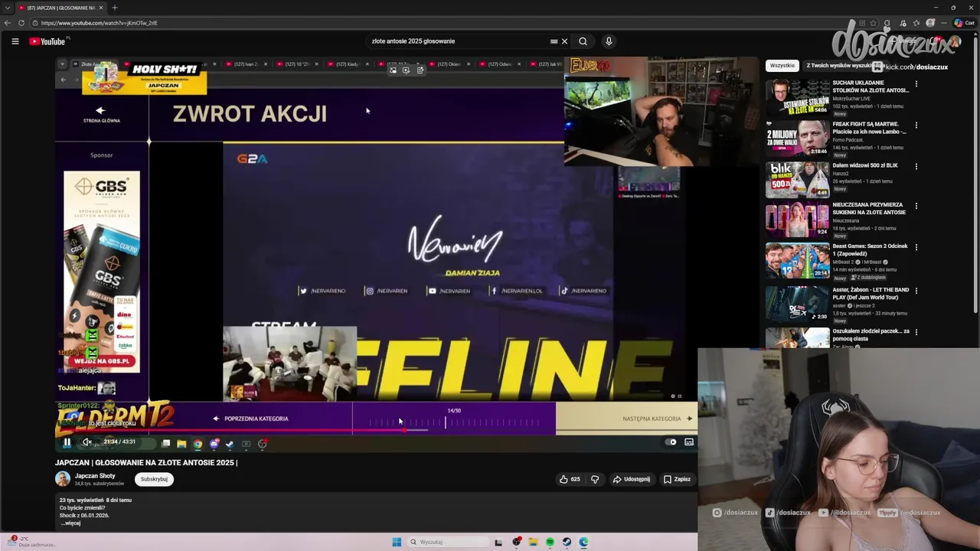Open the Suchar układanie stolików video thumbnail
The image size is (980, 551).
(798, 97)
